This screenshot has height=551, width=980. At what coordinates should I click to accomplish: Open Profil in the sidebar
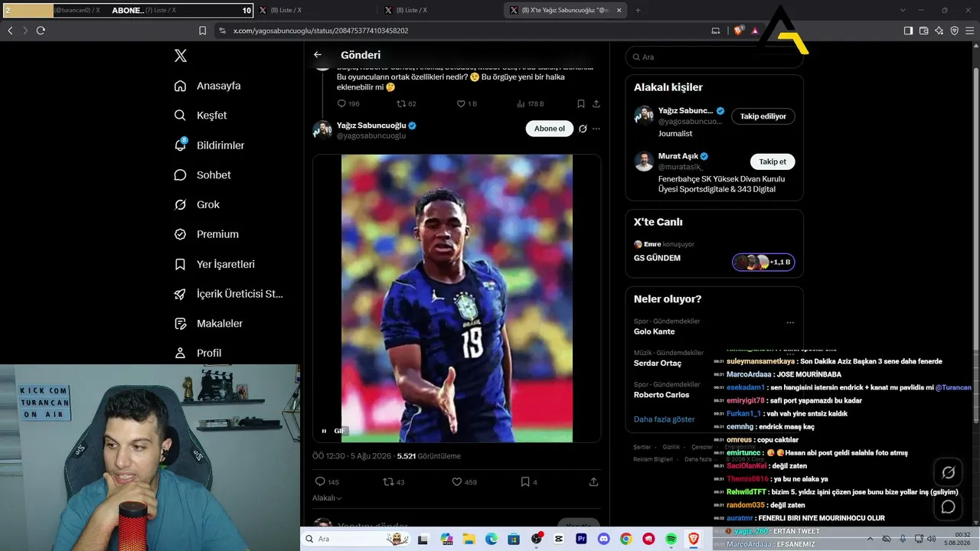tap(198, 353)
